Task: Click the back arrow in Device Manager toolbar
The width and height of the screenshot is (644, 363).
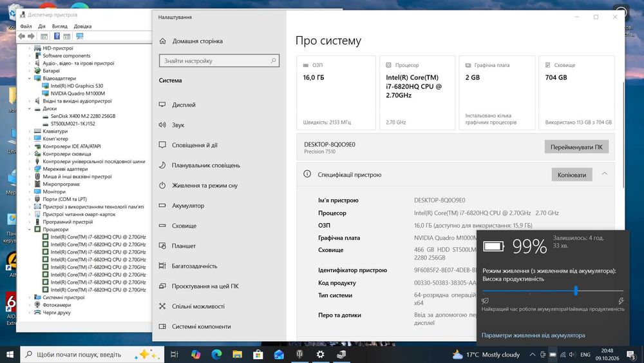Action: point(21,36)
